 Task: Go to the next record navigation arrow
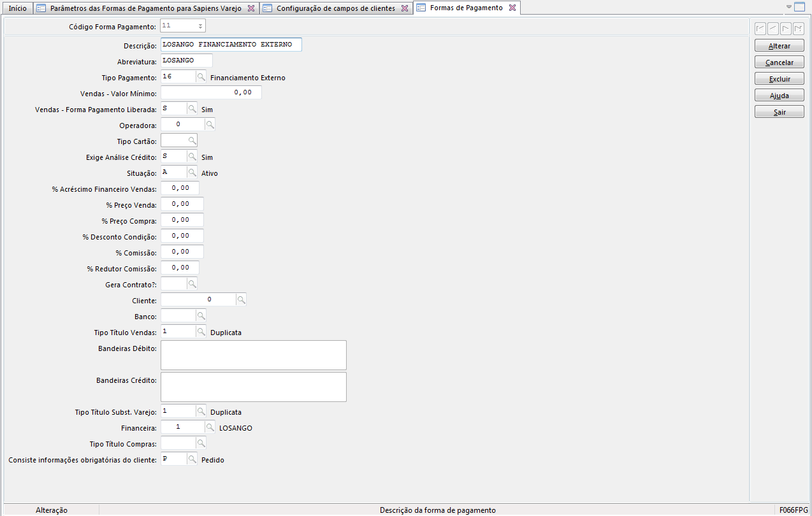(786, 29)
